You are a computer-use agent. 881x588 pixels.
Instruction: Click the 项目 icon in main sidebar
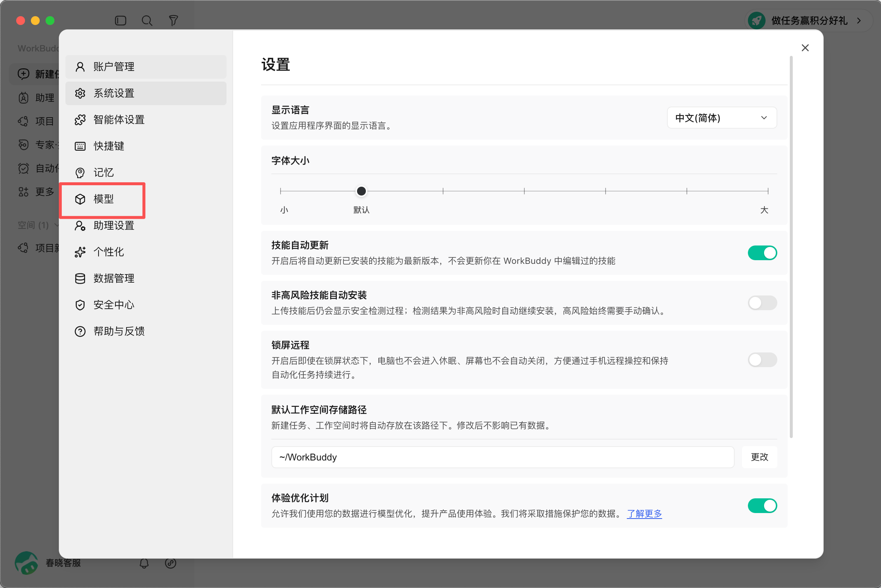click(x=23, y=121)
